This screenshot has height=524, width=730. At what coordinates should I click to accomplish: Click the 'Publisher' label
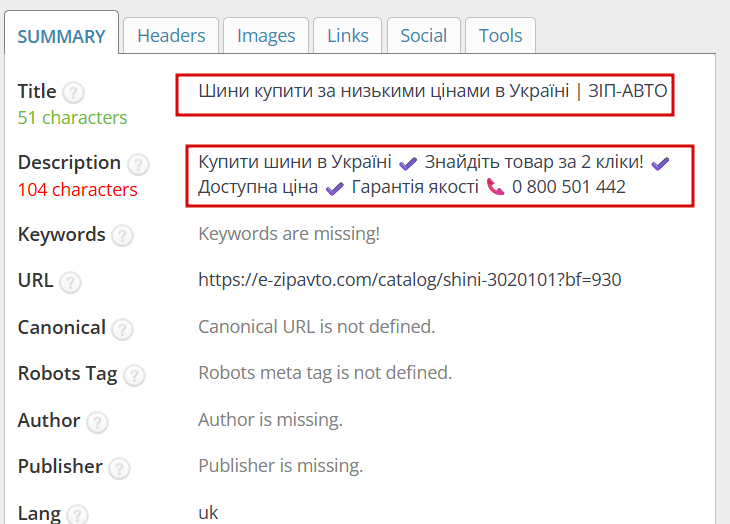(x=60, y=466)
